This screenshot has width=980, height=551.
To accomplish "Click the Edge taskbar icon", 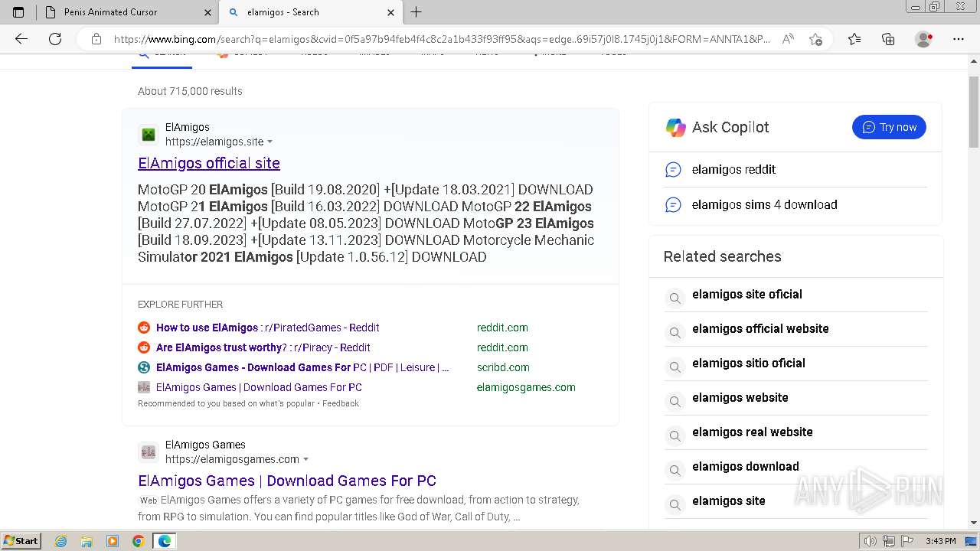I will coord(164,541).
